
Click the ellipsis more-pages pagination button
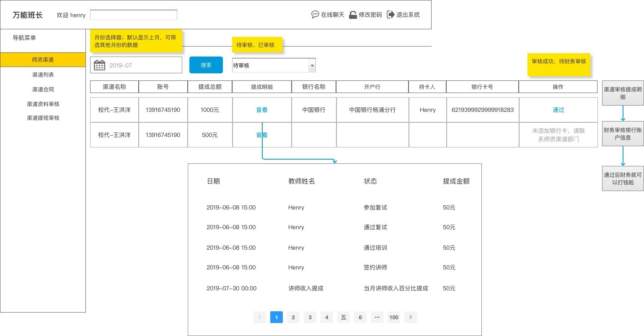[377, 317]
